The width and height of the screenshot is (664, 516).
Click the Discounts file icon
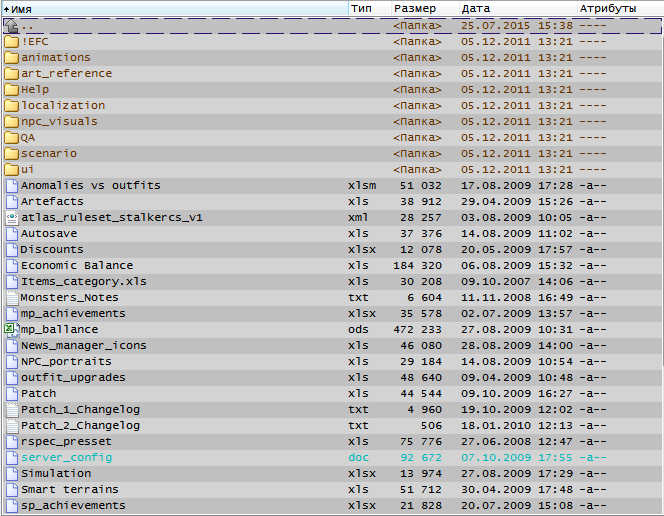12,250
